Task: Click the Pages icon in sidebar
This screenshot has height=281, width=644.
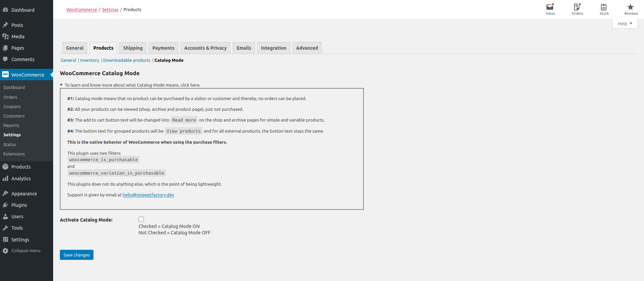Action: pyautogui.click(x=5, y=48)
